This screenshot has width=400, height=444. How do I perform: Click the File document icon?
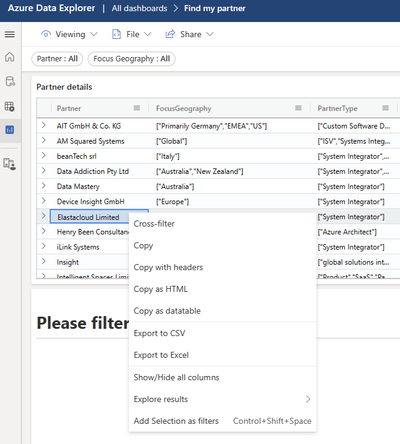coord(116,34)
